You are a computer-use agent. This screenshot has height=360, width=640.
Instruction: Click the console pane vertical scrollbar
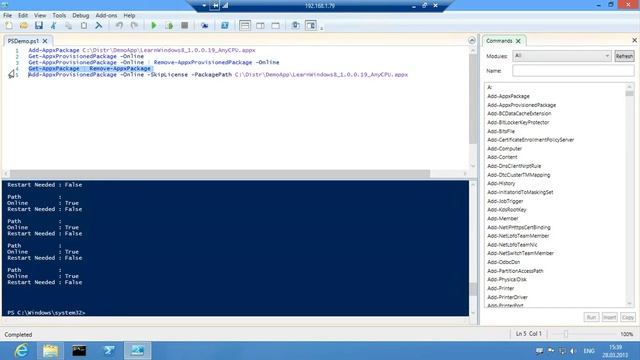(x=473, y=248)
